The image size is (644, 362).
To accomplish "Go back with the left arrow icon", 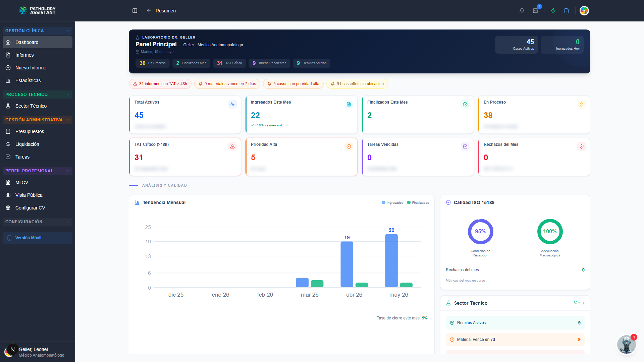I will [x=149, y=11].
